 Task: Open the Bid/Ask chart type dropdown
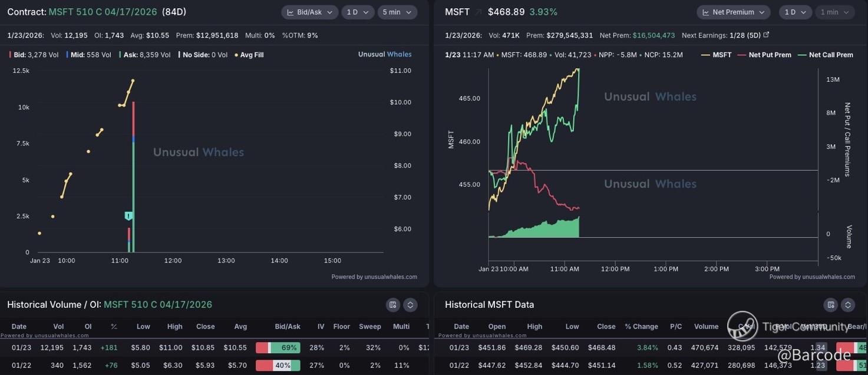(x=309, y=12)
